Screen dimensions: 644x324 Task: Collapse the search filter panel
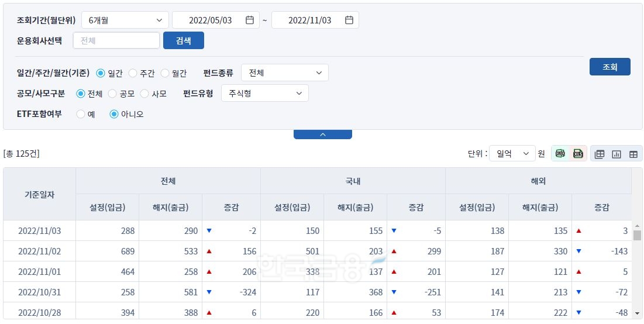pyautogui.click(x=322, y=135)
